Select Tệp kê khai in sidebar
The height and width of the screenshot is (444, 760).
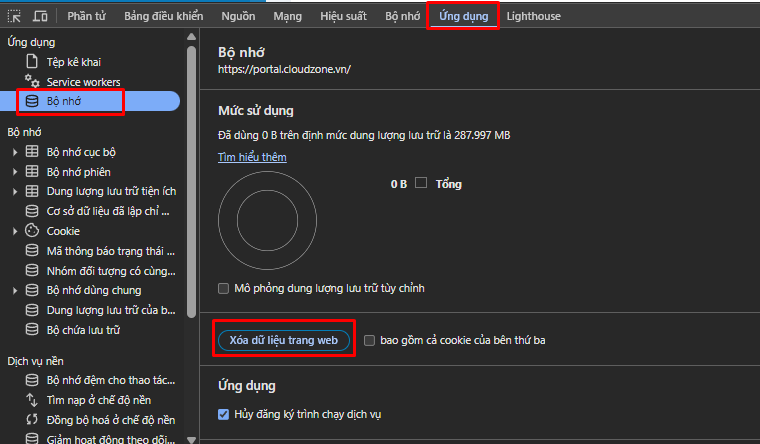click(74, 62)
